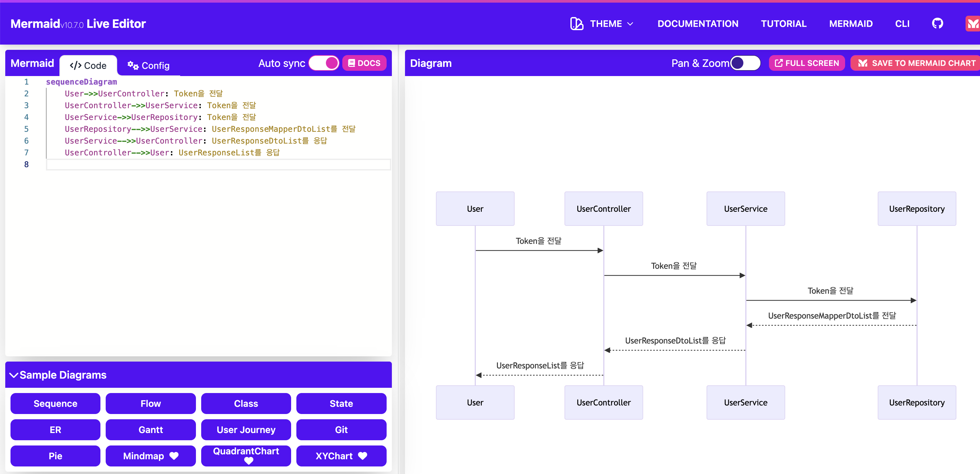Viewport: 980px width, 474px height.
Task: Enable the Pan & Zoom toggle
Action: (x=745, y=63)
